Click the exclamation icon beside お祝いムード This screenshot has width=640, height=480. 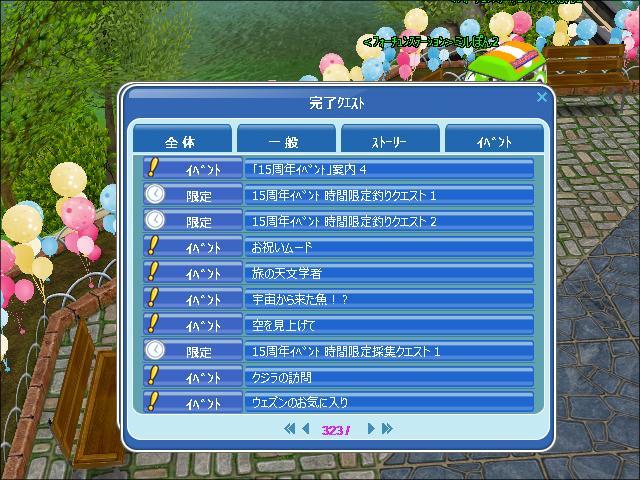pyautogui.click(x=153, y=245)
